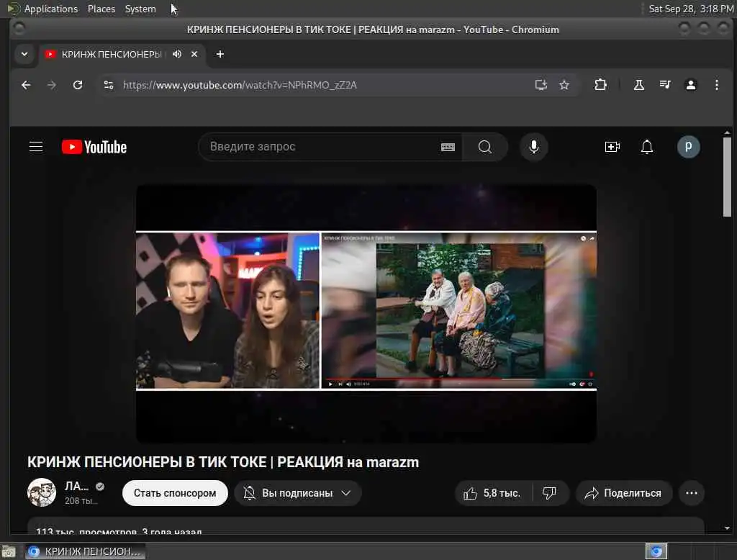The width and height of the screenshot is (737, 560).
Task: Open YouTube notifications bell
Action: click(x=647, y=147)
